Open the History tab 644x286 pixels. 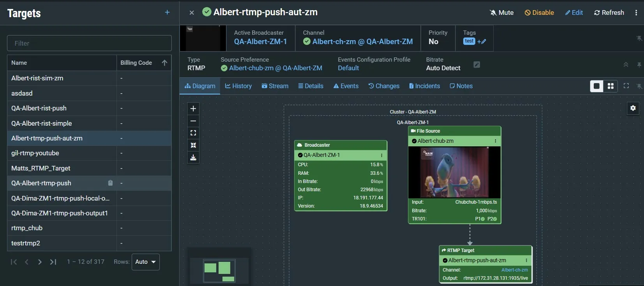click(x=238, y=86)
